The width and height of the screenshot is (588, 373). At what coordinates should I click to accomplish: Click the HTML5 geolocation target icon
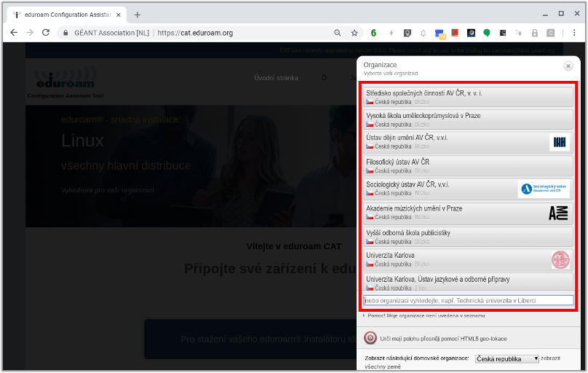pyautogui.click(x=370, y=338)
